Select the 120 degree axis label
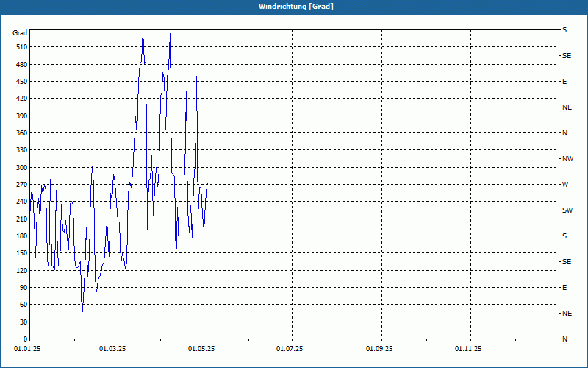588x368 pixels. click(22, 270)
